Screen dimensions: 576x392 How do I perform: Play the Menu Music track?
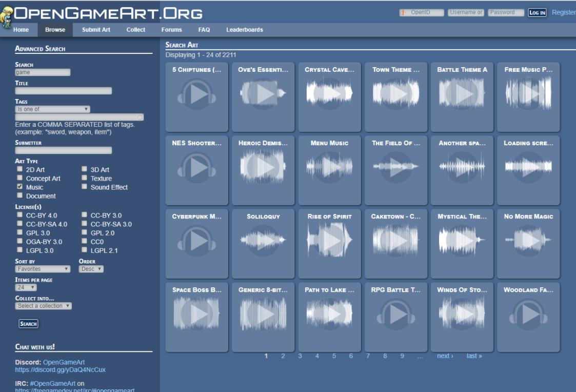329,168
